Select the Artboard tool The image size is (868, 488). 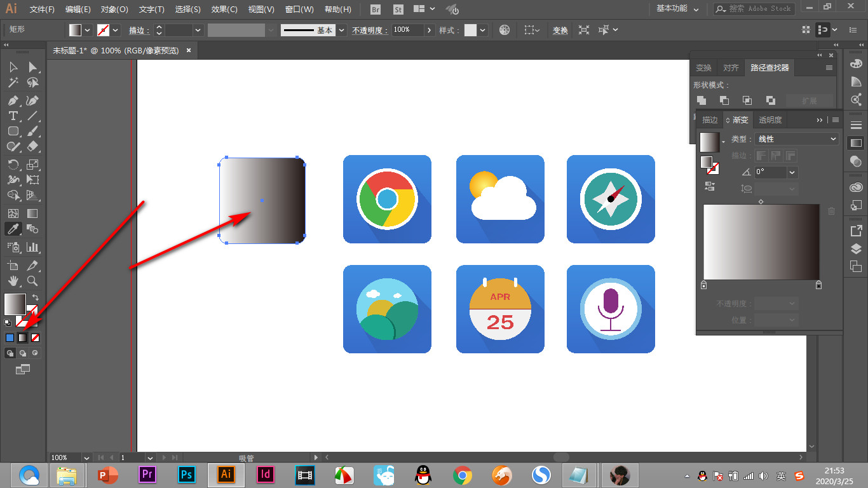tap(13, 266)
